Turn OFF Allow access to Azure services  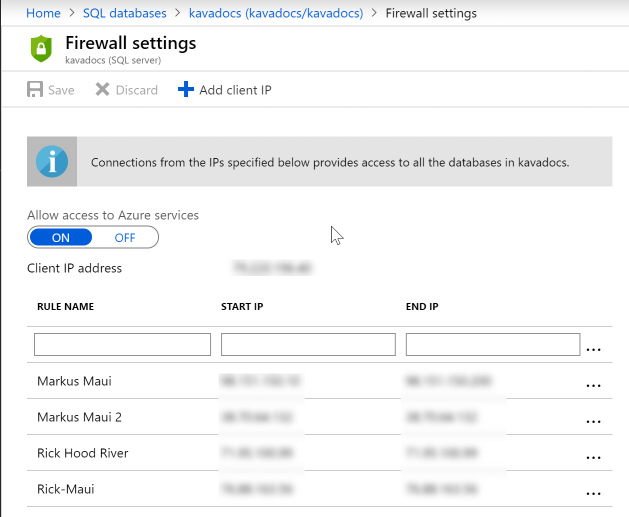click(x=125, y=237)
